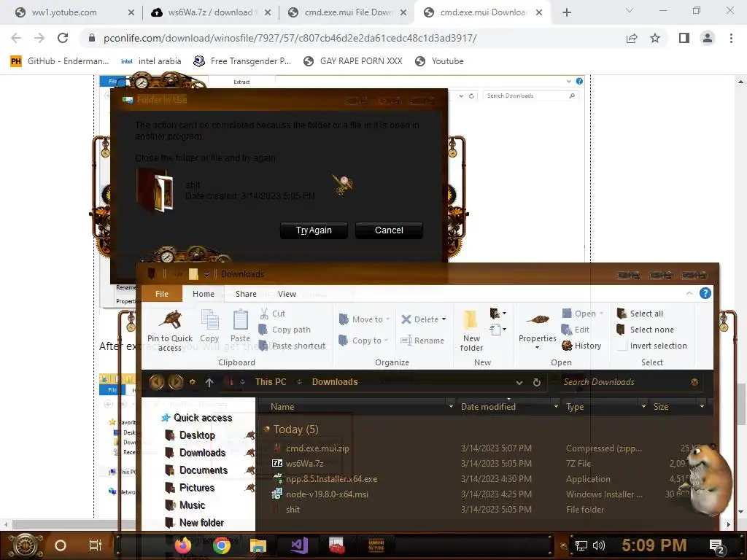Switch to Share ribbon tab
Screen dimensions: 747x560
246,294
